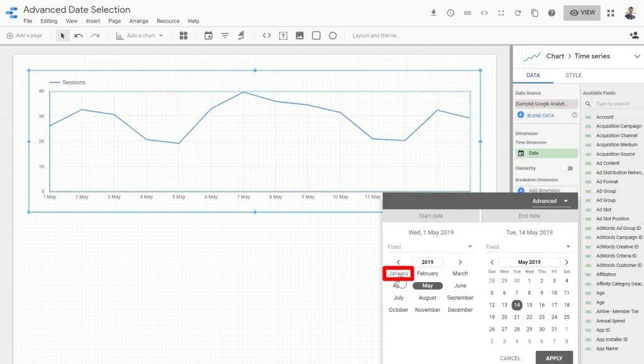Go to next month in end date calendar
This screenshot has height=364, width=644.
(567, 262)
